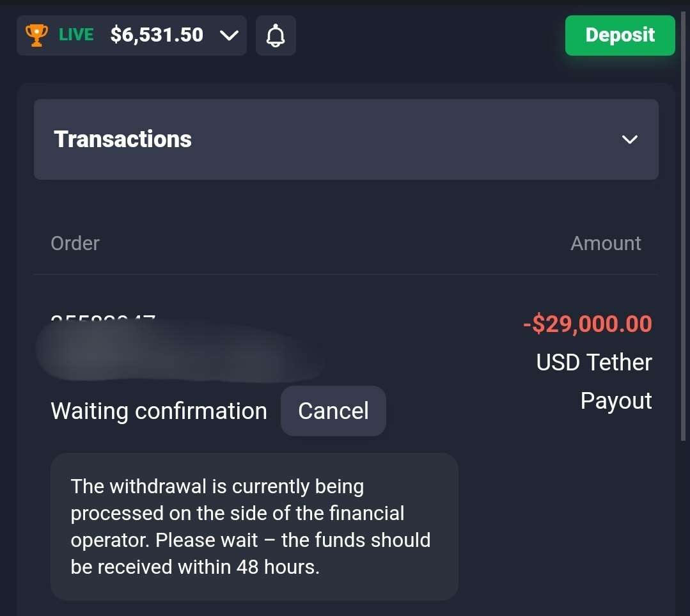This screenshot has height=616, width=690.
Task: Click the partially hidden order number
Action: (x=102, y=318)
